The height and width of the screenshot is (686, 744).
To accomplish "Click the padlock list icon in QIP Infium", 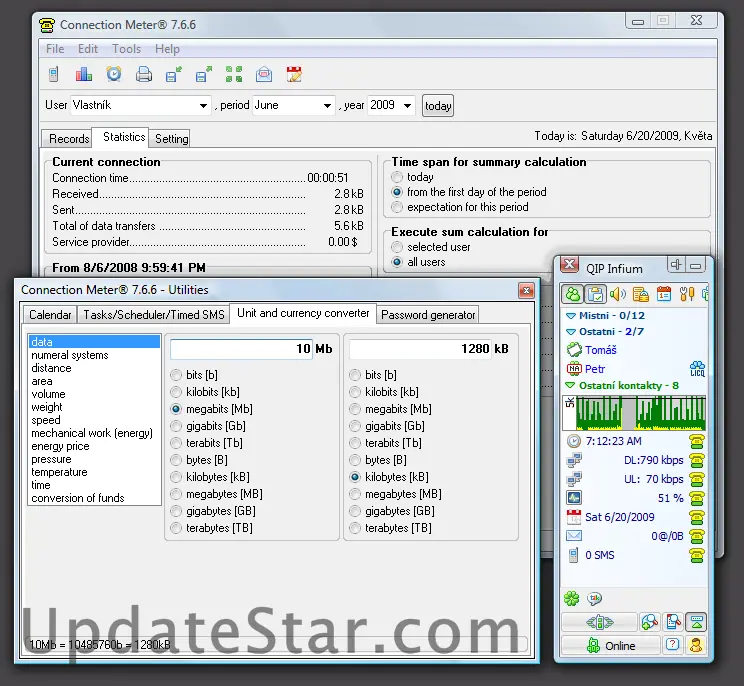I will [641, 294].
